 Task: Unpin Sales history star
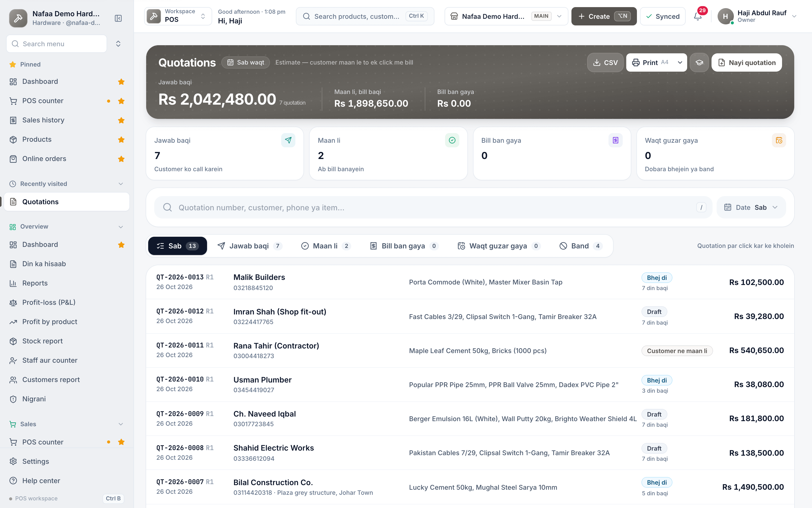(121, 120)
